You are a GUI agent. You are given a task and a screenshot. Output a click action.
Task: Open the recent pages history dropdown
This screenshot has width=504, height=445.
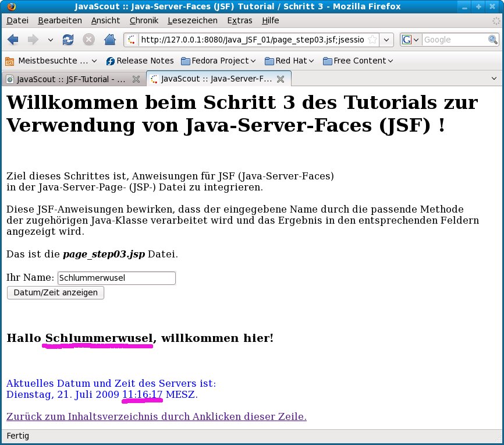(50, 40)
